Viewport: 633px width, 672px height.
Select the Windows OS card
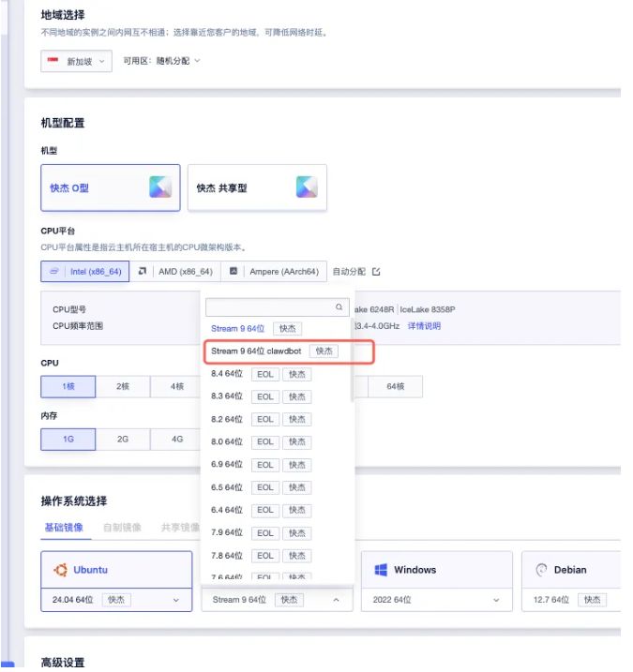coord(437,570)
